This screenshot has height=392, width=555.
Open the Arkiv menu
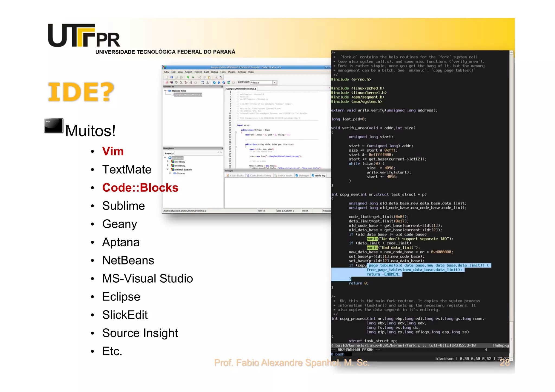[166, 72]
